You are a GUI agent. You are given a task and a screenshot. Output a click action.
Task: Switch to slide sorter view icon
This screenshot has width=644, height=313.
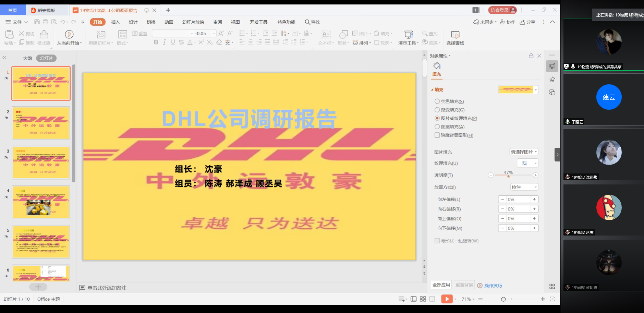423,299
